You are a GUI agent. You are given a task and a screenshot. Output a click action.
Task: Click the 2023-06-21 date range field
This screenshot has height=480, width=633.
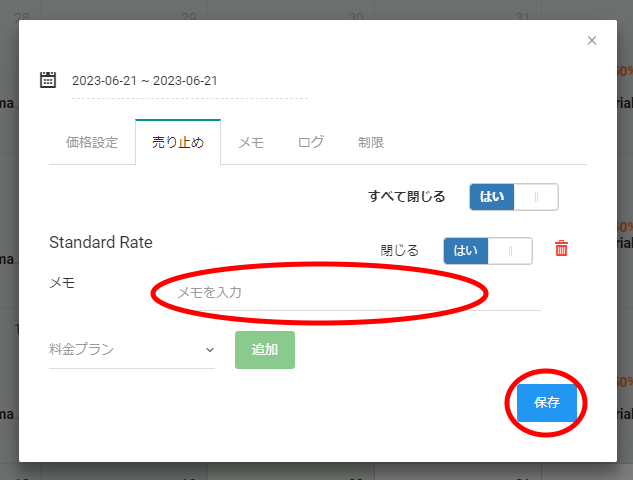click(x=189, y=81)
